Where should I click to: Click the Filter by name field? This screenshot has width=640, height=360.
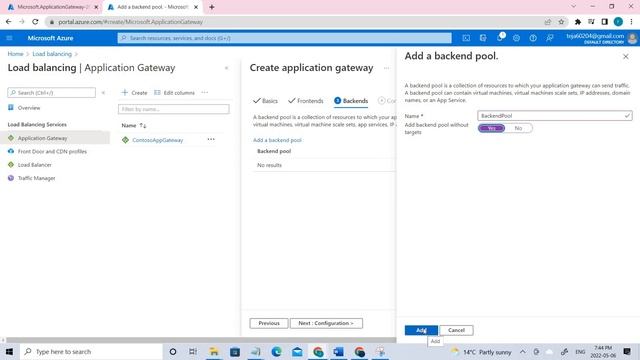173,109
